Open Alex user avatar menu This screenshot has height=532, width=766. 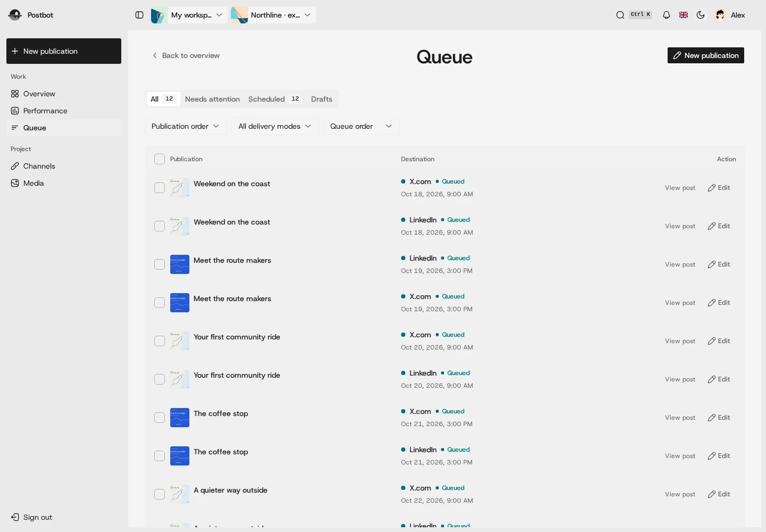(x=730, y=15)
